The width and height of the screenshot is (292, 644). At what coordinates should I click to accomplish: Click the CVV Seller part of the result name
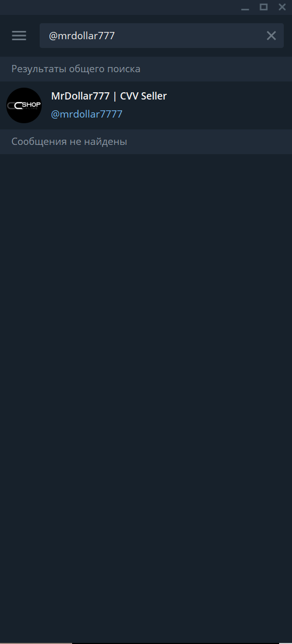coord(143,96)
